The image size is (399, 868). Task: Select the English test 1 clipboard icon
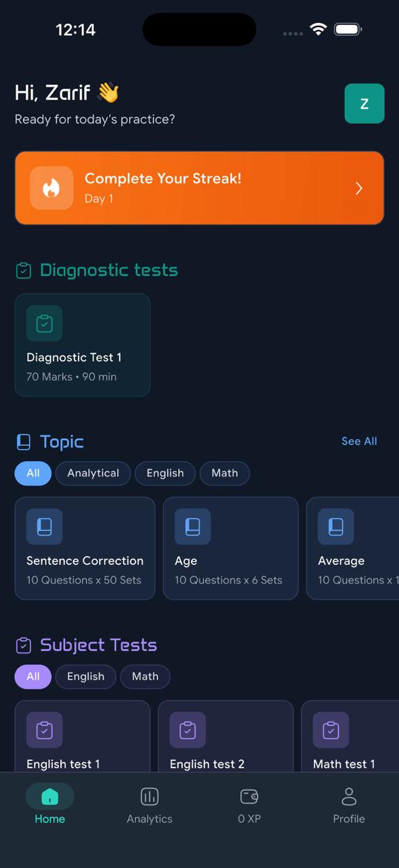[x=44, y=730]
